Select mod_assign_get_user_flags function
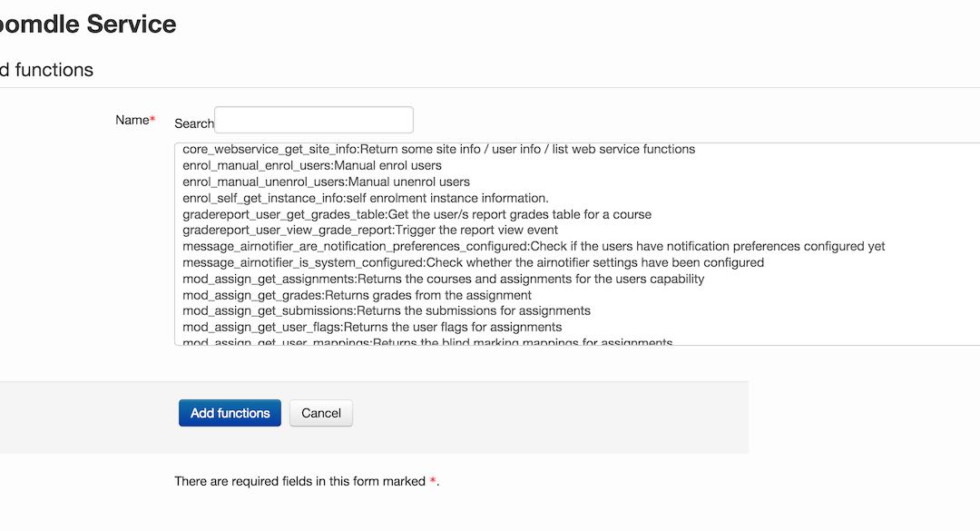The image size is (980, 531). pyautogui.click(x=372, y=327)
